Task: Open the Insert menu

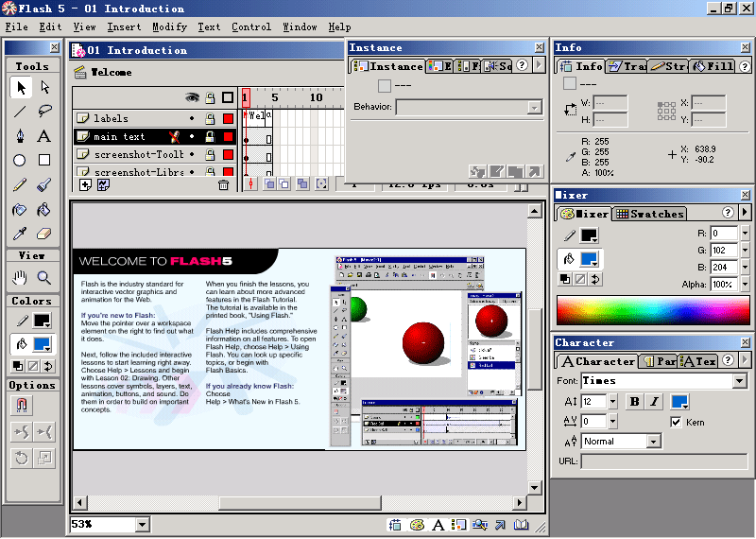Action: (x=124, y=27)
